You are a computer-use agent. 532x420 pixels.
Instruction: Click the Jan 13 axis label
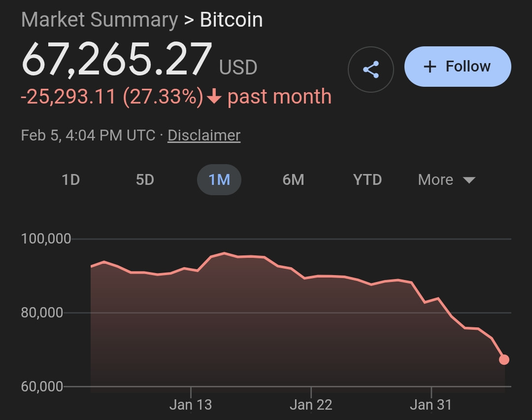point(190,405)
